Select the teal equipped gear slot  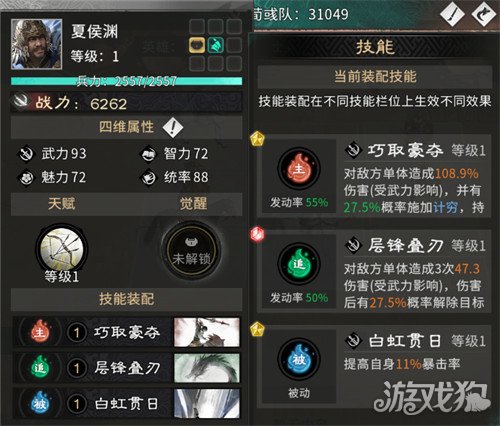click(216, 45)
